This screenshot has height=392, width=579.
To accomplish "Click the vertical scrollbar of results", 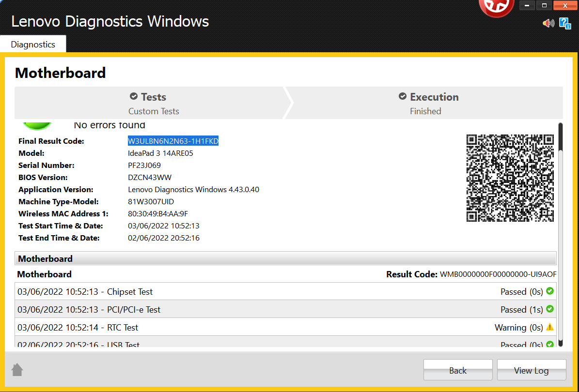I will pyautogui.click(x=560, y=235).
